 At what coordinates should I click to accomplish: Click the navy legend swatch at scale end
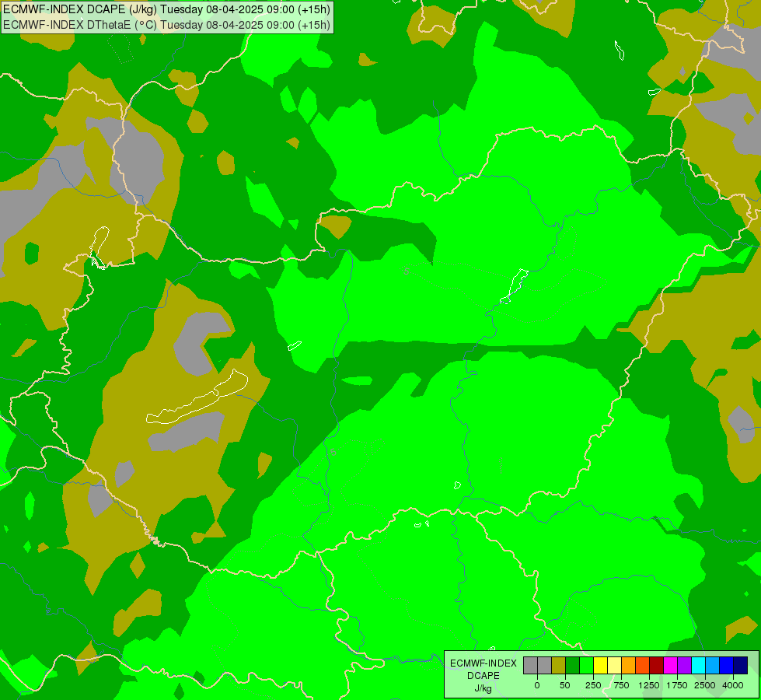tap(741, 666)
